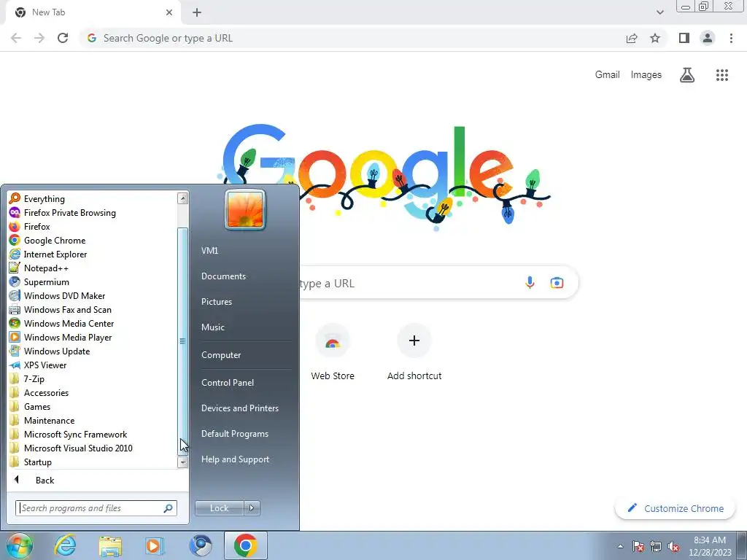Launch Google Chrome from Start menu list

pos(47,240)
